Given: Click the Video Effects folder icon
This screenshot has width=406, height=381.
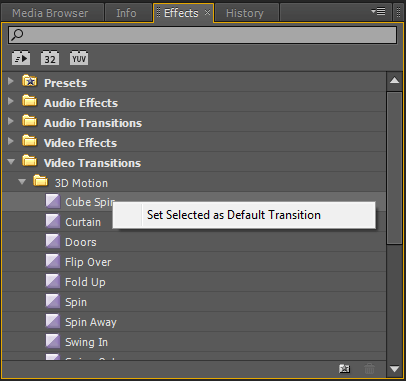Looking at the screenshot, I should click(x=30, y=141).
